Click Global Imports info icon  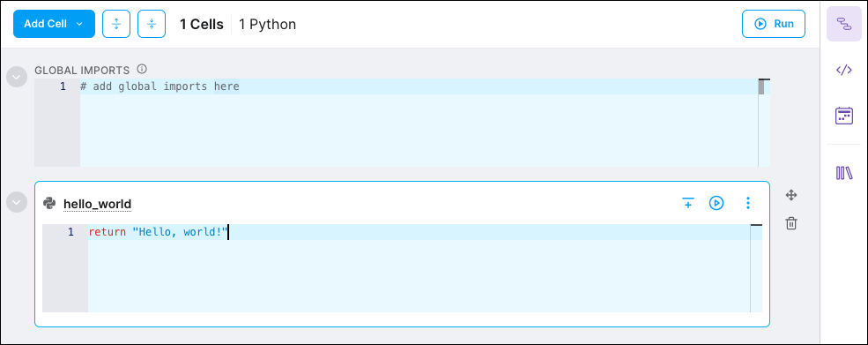tap(142, 70)
